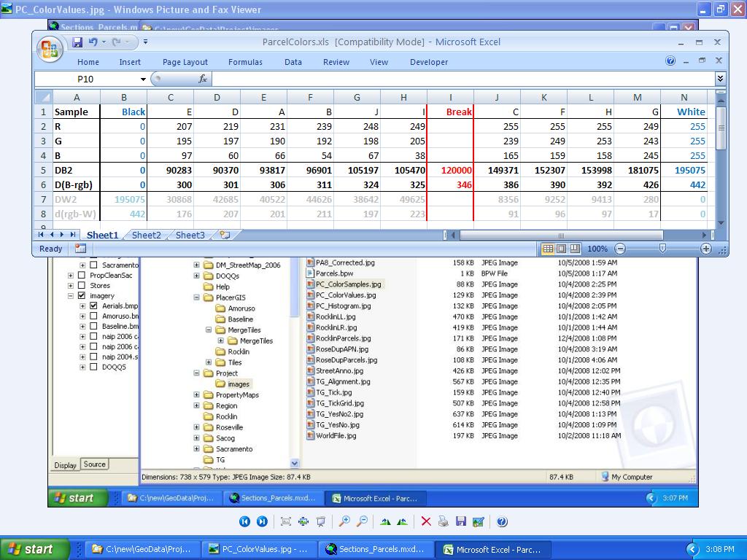Open the image for editing via edit icon
Viewport: 747px width, 560px height.
(x=479, y=521)
